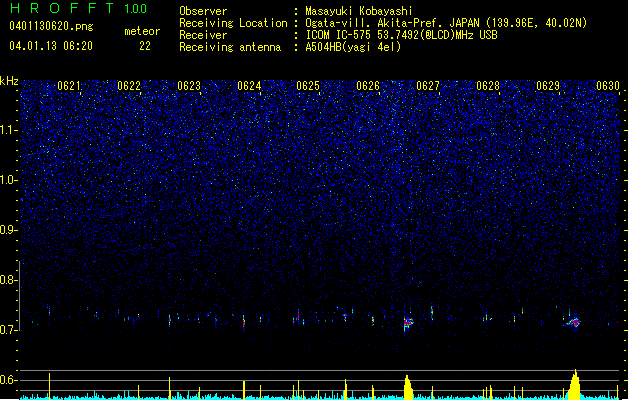Click time marker 0630
This screenshot has height=400, width=629.
pyautogui.click(x=608, y=86)
